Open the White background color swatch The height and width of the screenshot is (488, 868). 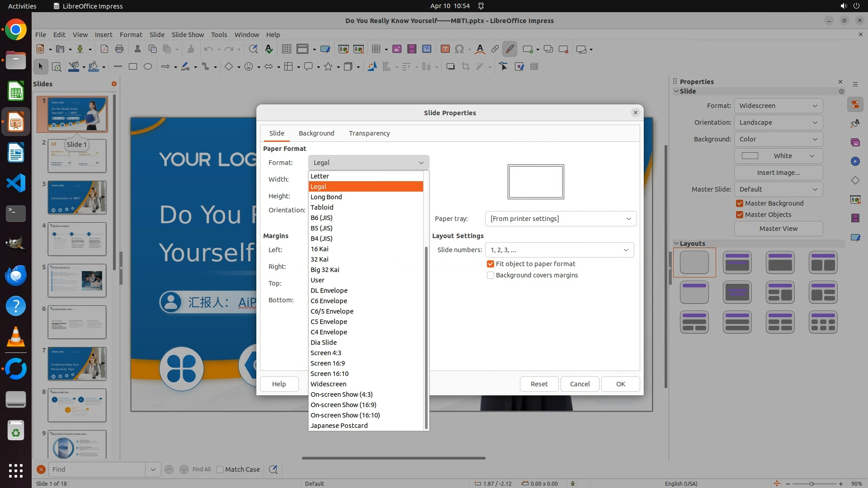(778, 156)
